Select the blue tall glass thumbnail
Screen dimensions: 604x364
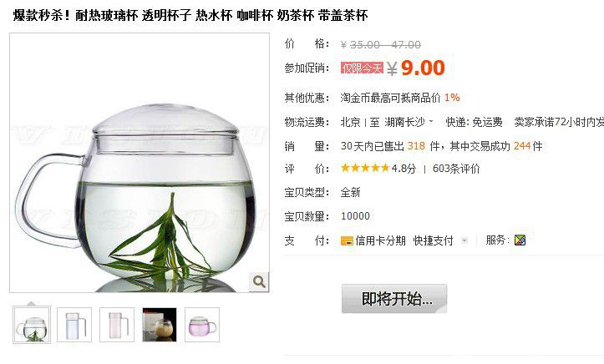point(74,325)
